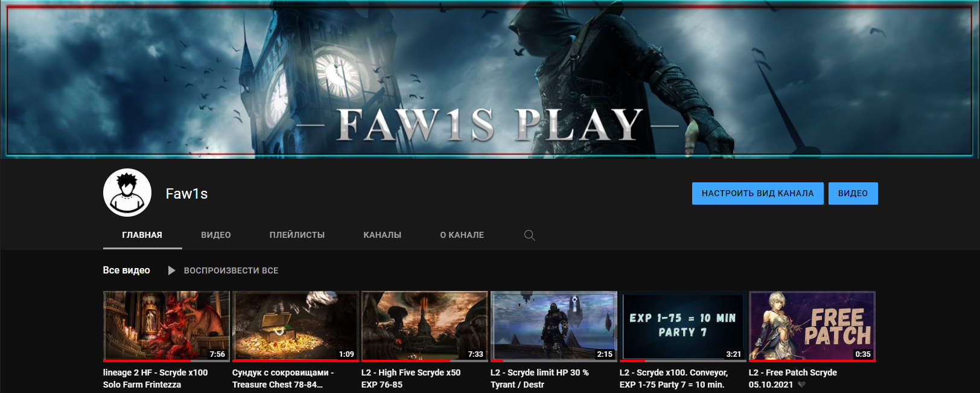The width and height of the screenshot is (980, 393).
Task: Click НАСТРОИТЬ ВИД КАНАЛА button
Action: pyautogui.click(x=757, y=193)
